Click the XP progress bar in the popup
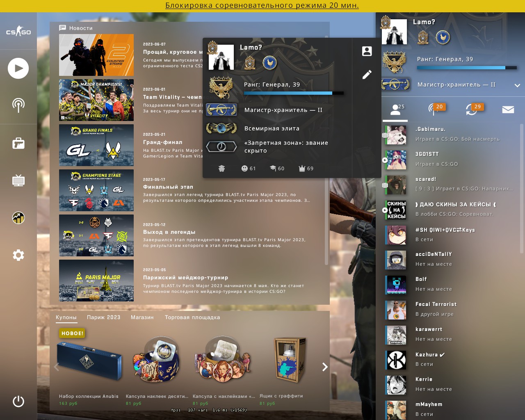 tap(294, 93)
